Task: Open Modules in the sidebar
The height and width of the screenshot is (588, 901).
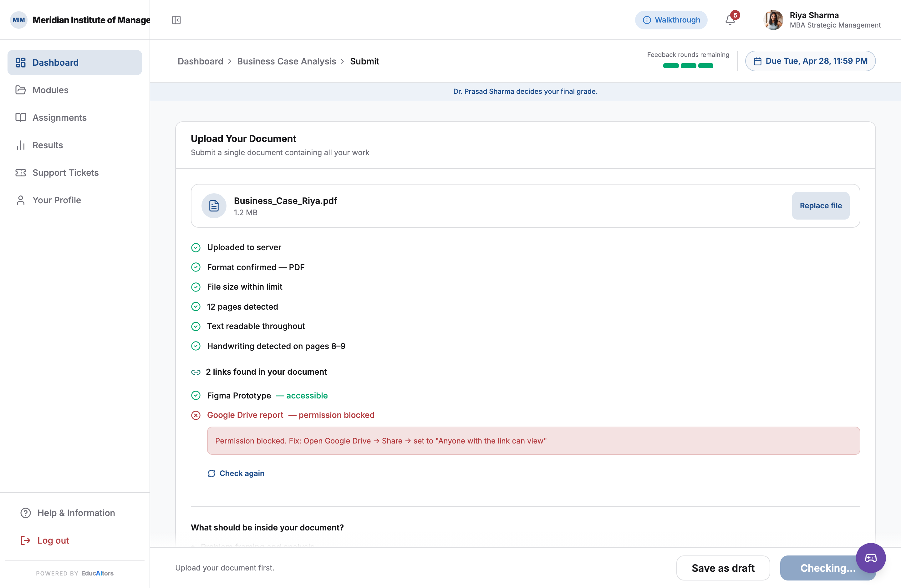Action: click(74, 90)
